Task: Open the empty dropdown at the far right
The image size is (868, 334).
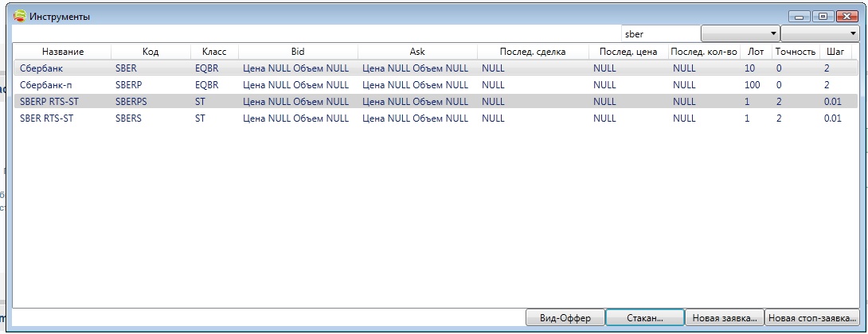Action: [x=820, y=33]
